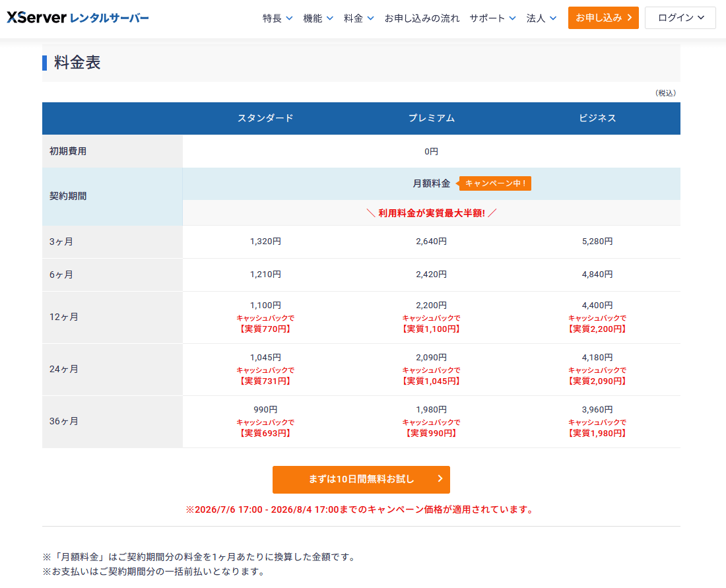Open the 特長 dropdown menu
Screen dimensions: 726x588
click(x=277, y=18)
